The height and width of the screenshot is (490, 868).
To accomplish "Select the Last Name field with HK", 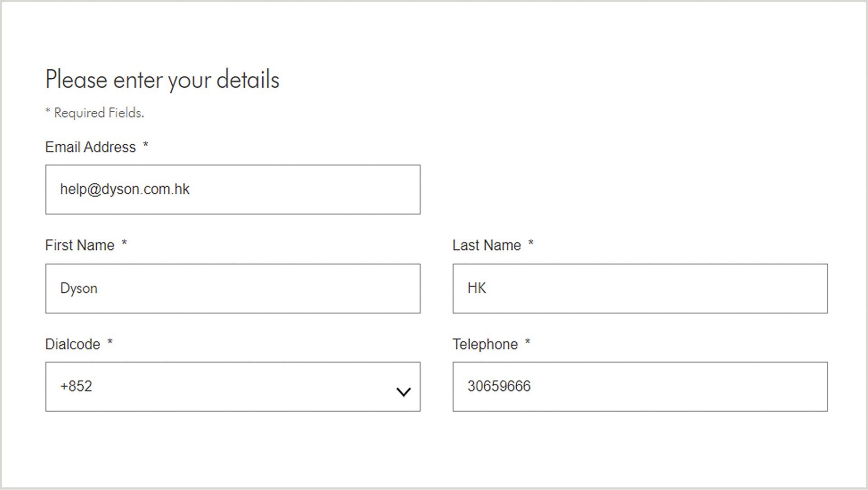I will coord(640,289).
